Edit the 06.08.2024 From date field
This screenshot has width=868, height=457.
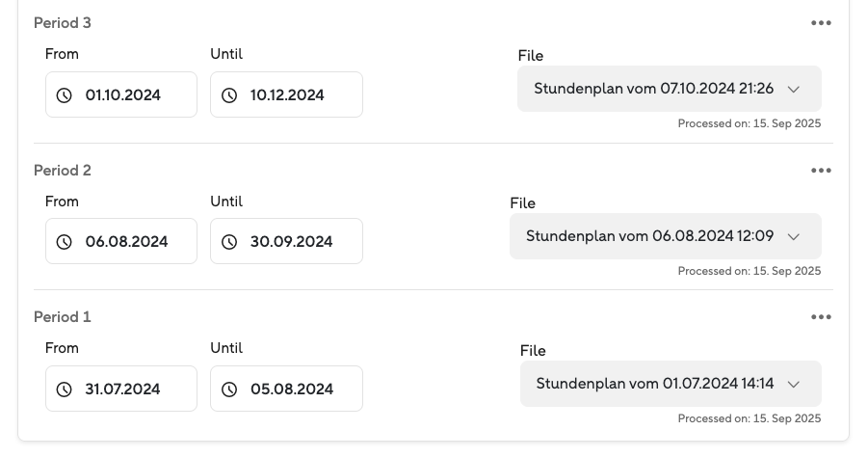point(126,242)
